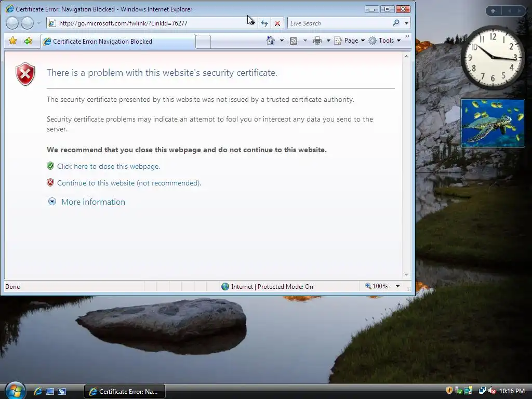This screenshot has width=532, height=399.
Task: Click the large red shield error icon
Action: tap(25, 74)
